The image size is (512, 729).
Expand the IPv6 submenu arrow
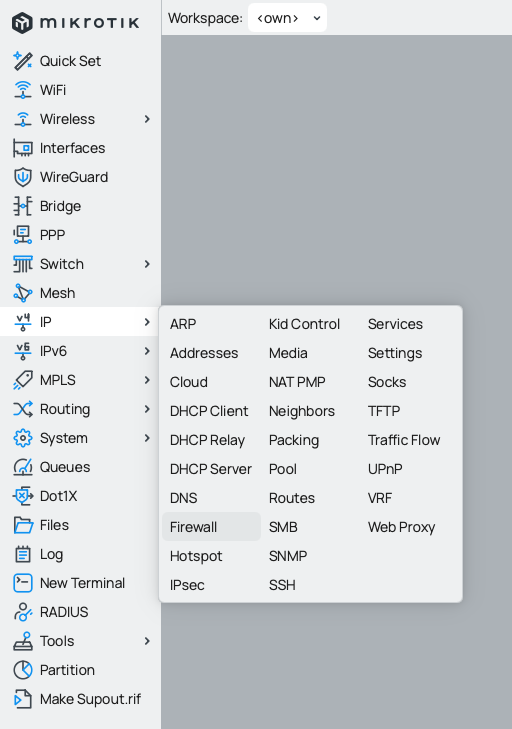(147, 351)
